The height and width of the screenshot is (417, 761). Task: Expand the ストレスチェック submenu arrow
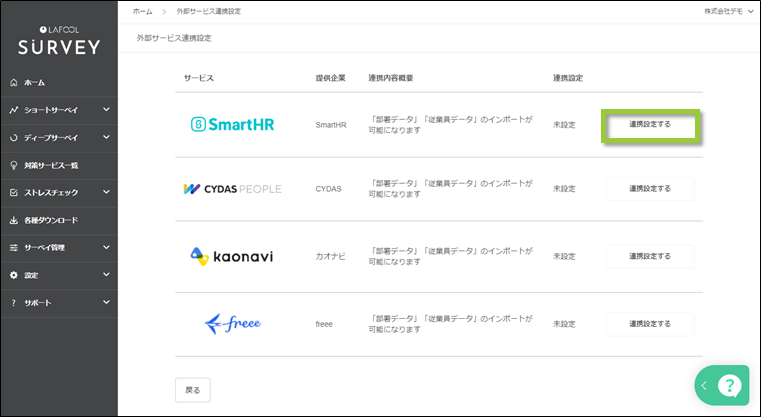pos(106,192)
